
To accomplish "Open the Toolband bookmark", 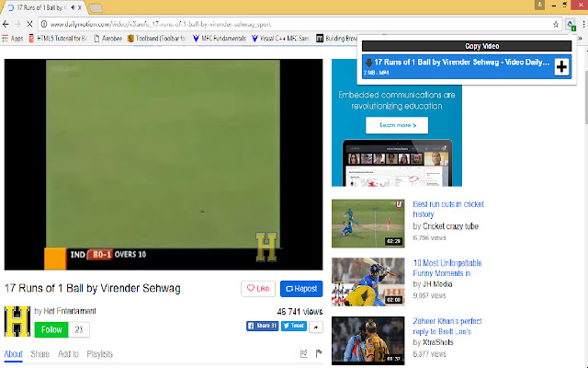I will point(157,39).
